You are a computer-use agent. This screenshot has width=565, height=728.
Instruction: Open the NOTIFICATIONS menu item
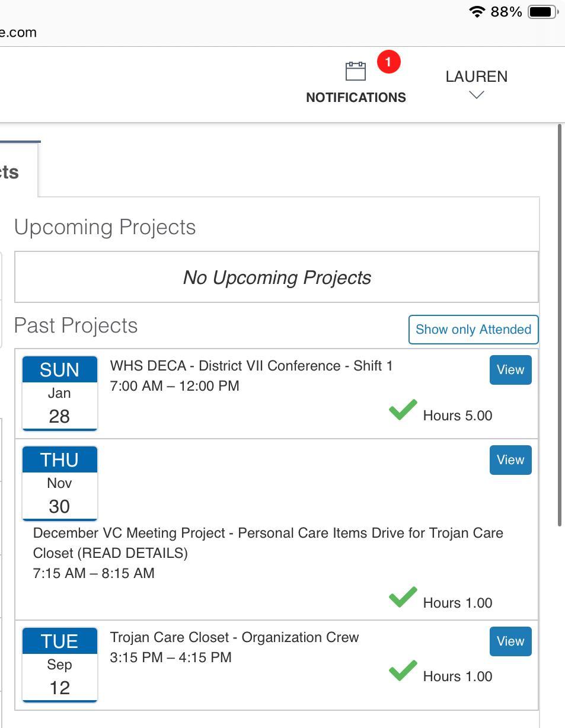coord(356,97)
